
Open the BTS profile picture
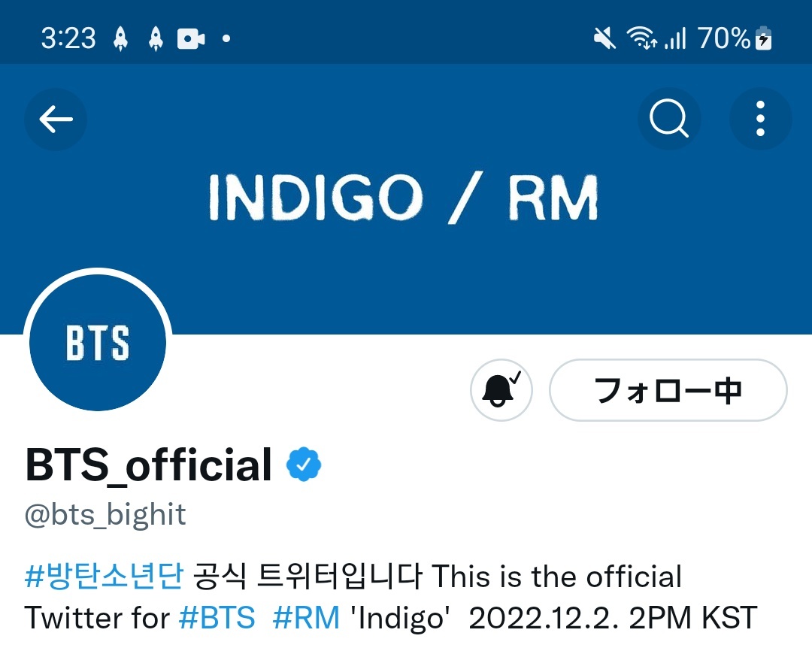click(98, 342)
